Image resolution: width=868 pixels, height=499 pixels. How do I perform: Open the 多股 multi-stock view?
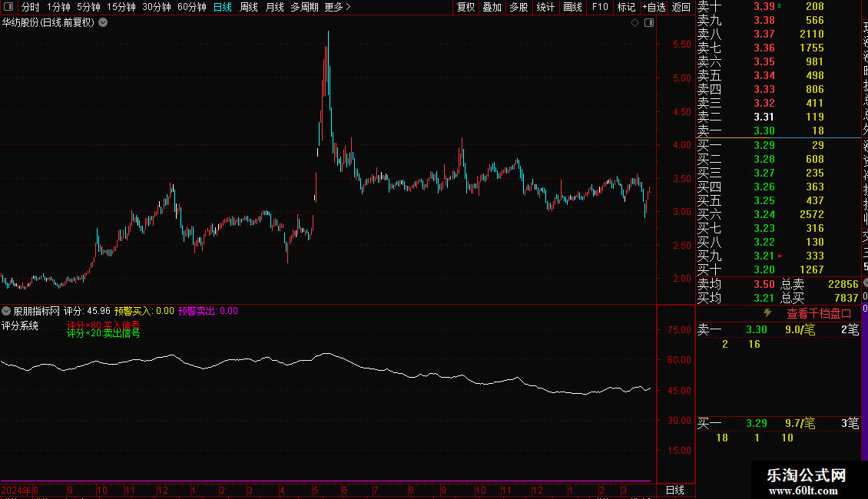coord(518,7)
